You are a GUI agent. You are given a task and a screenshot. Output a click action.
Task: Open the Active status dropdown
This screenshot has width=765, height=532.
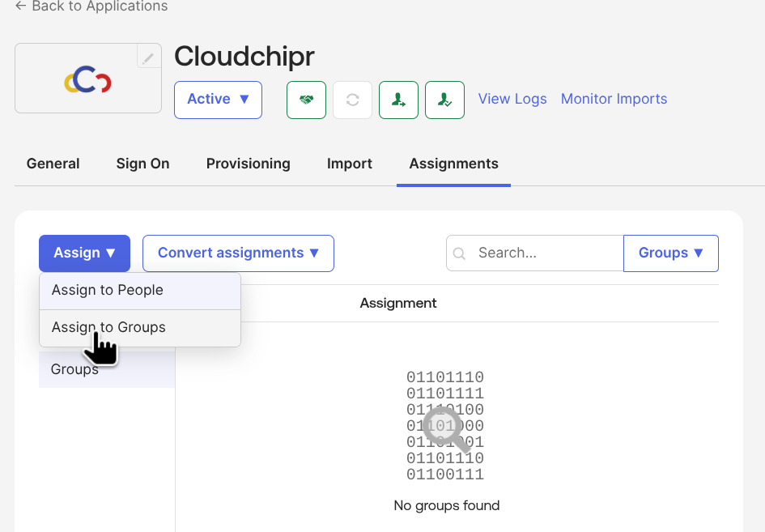218,100
